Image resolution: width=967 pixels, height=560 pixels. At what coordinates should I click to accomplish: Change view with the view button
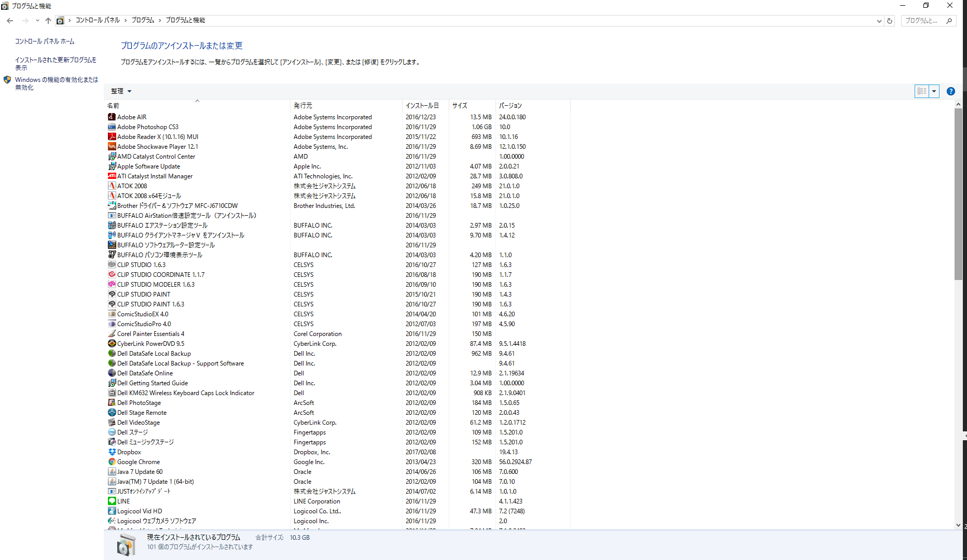(921, 91)
